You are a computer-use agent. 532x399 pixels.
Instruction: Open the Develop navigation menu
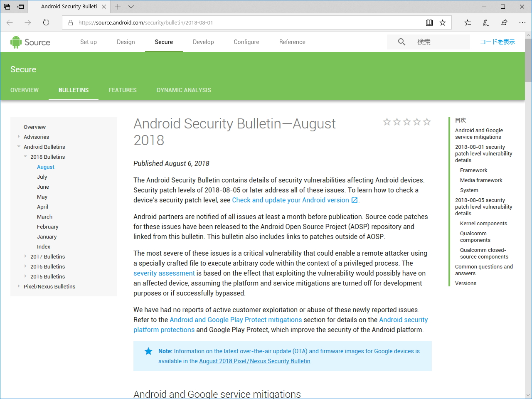point(203,42)
